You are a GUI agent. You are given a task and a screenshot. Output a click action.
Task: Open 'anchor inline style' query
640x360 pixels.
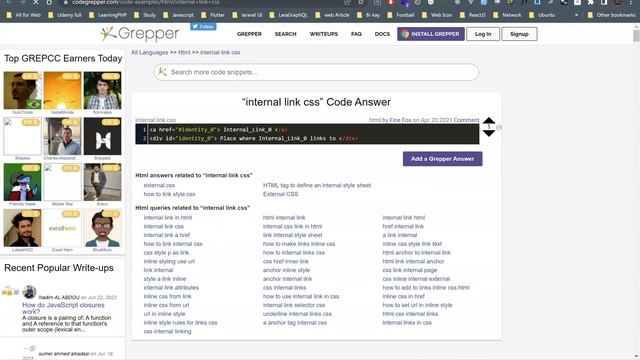286,270
